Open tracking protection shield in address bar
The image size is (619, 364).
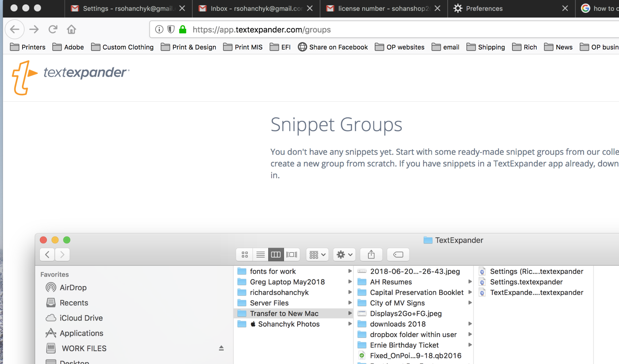(171, 30)
